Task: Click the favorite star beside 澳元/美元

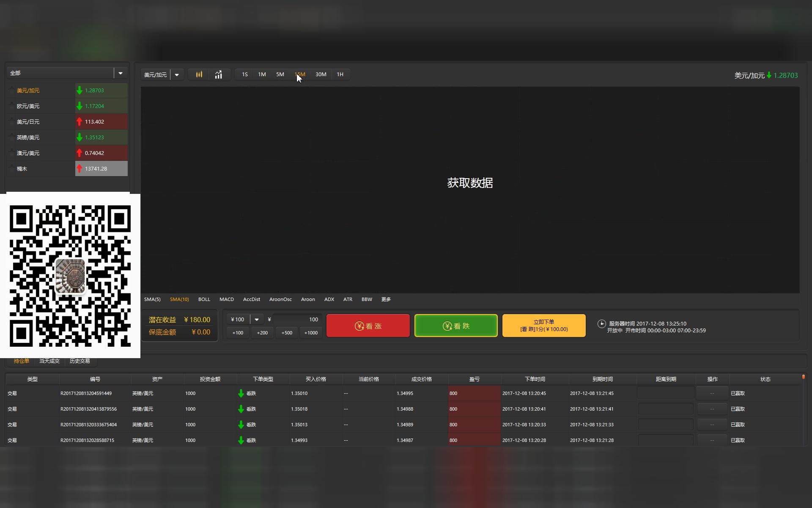Action: coord(12,153)
